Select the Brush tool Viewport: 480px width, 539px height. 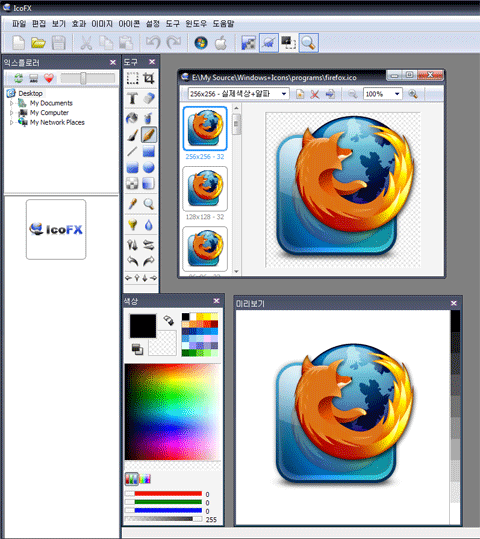coord(132,135)
